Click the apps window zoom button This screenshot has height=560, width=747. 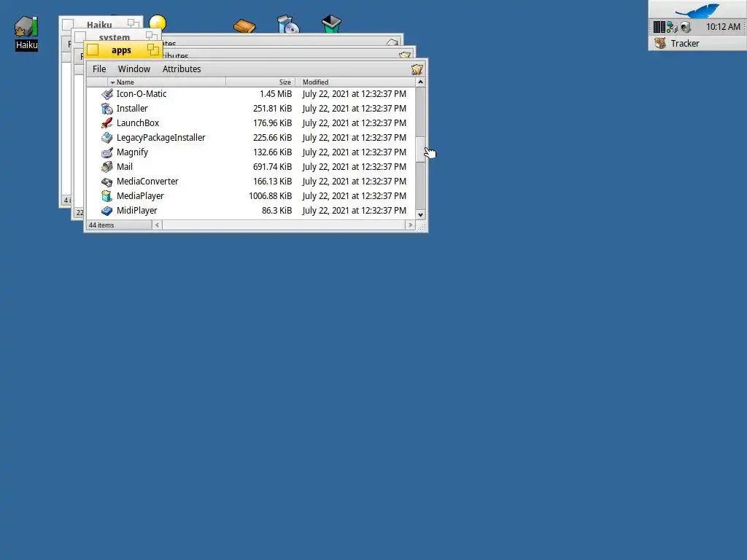[x=153, y=49]
